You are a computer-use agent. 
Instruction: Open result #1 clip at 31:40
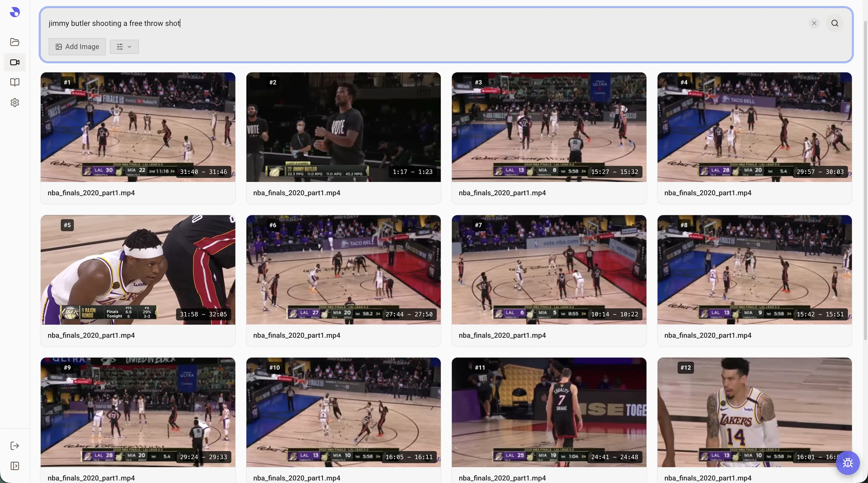[x=138, y=127]
